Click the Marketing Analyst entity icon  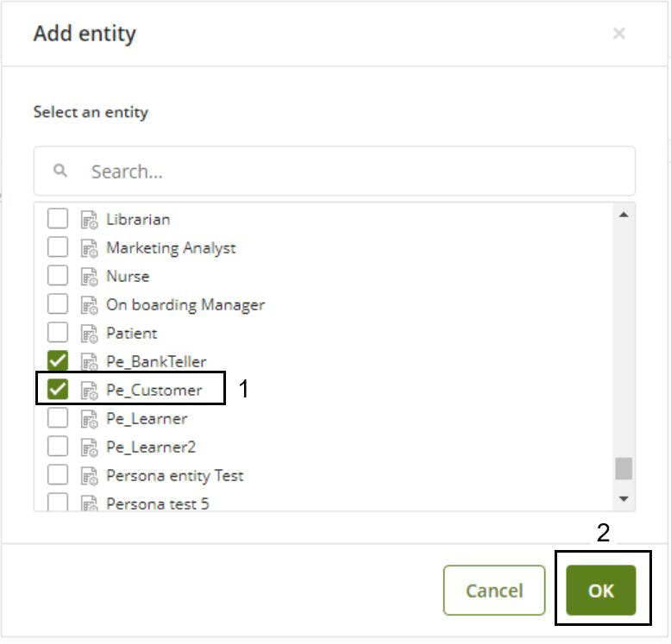(90, 249)
